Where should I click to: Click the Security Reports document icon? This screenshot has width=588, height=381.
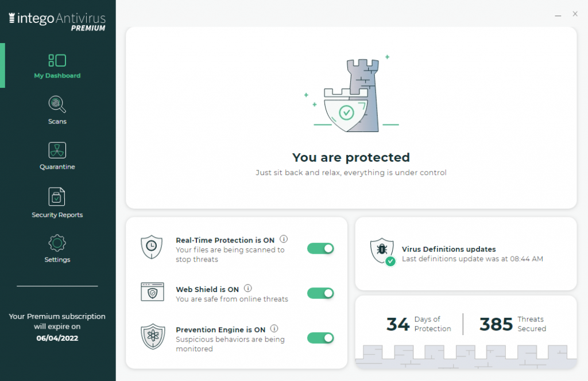pyautogui.click(x=57, y=196)
